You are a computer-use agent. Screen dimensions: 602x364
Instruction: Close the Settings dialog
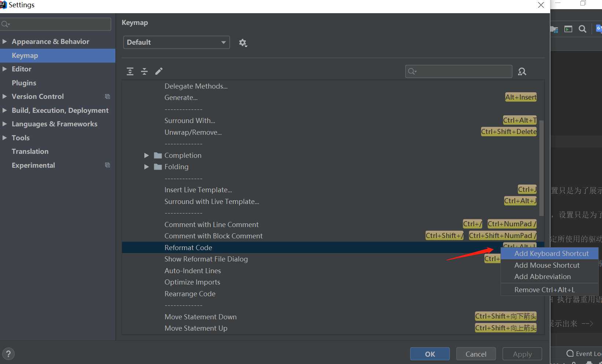tap(541, 5)
